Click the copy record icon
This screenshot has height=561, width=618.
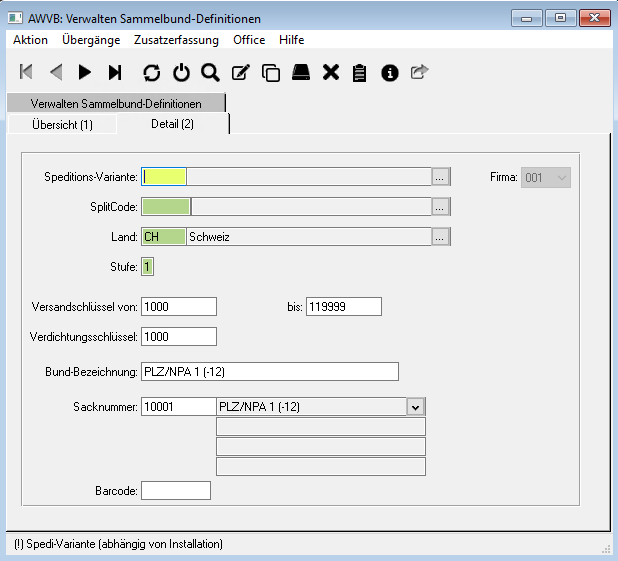270,72
